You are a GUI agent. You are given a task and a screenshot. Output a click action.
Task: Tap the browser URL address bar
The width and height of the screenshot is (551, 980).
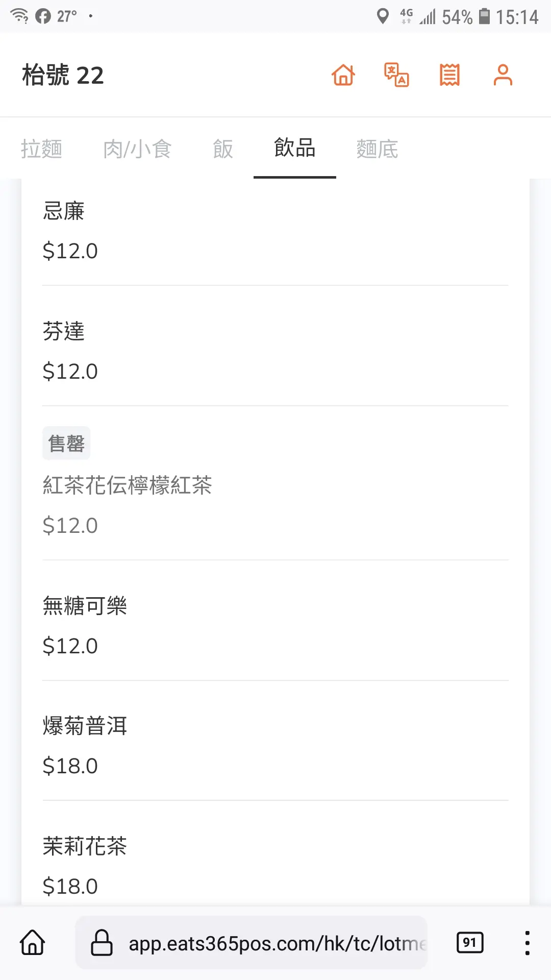[275, 943]
